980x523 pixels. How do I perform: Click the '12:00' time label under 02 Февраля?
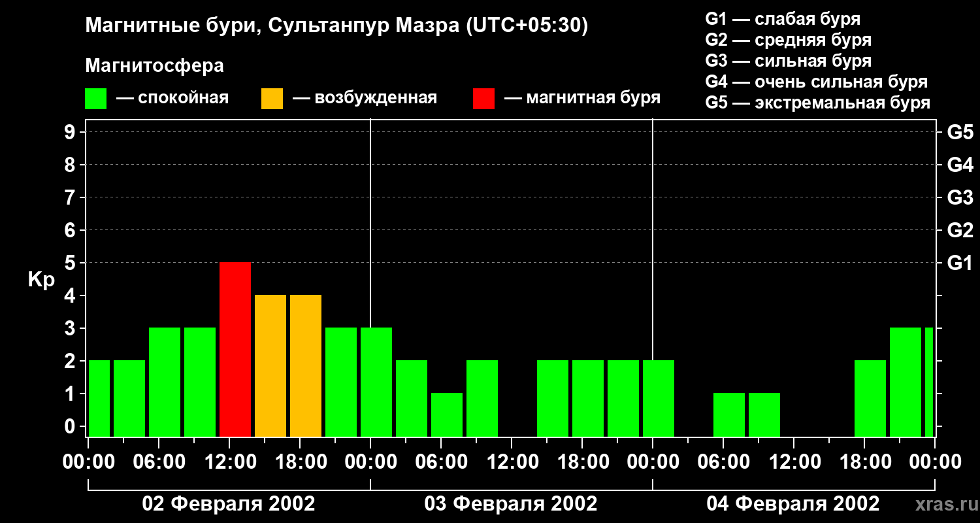pos(229,462)
